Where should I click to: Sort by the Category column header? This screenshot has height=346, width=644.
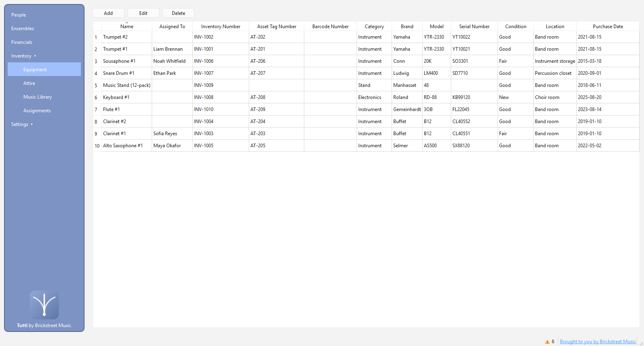coord(374,27)
